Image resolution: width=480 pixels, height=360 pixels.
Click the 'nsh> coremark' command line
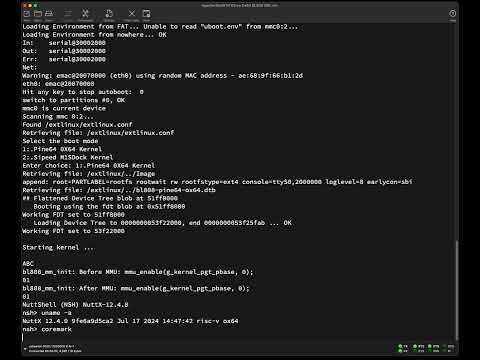pyautogui.click(x=47, y=329)
